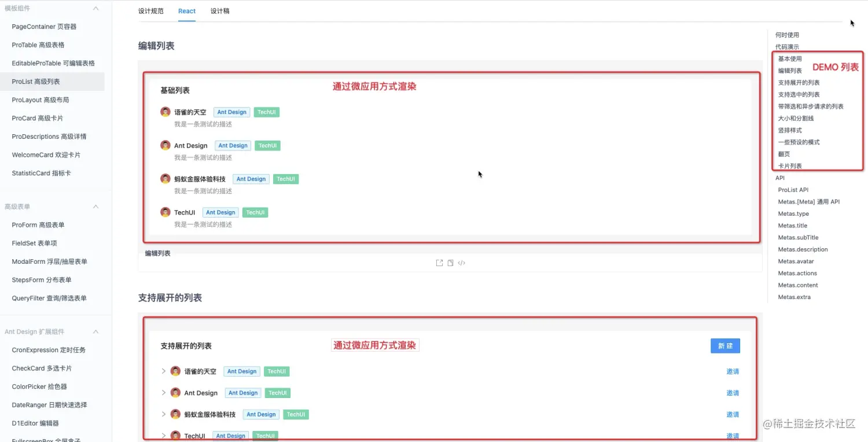Screen dimensions: 868x442
Task: Jump to 支持选中的列表 anchor
Action: click(x=799, y=94)
